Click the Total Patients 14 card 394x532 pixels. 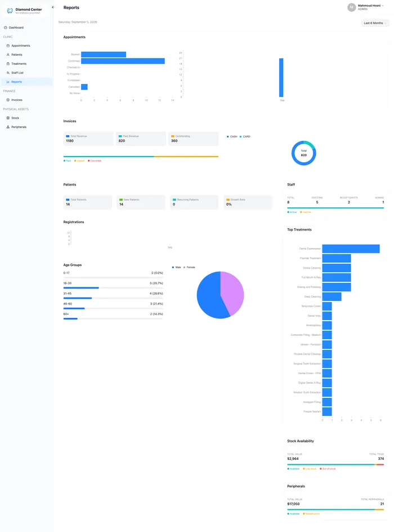(87, 202)
